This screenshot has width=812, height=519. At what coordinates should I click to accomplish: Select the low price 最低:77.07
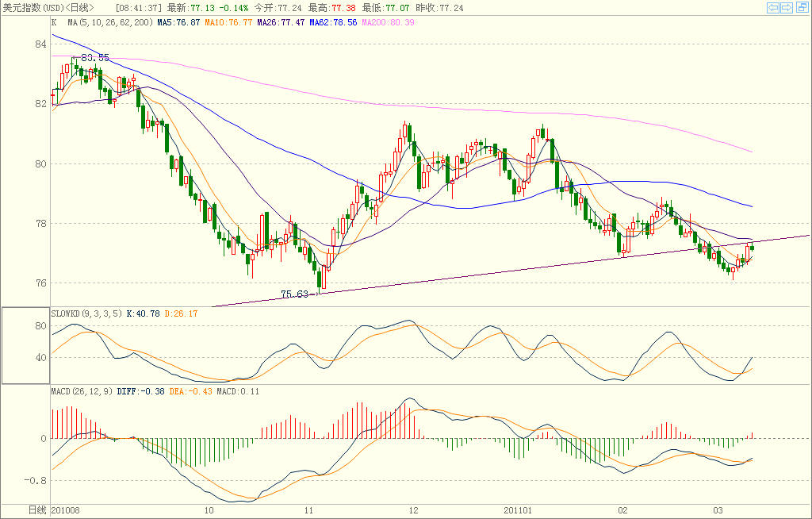(385, 8)
